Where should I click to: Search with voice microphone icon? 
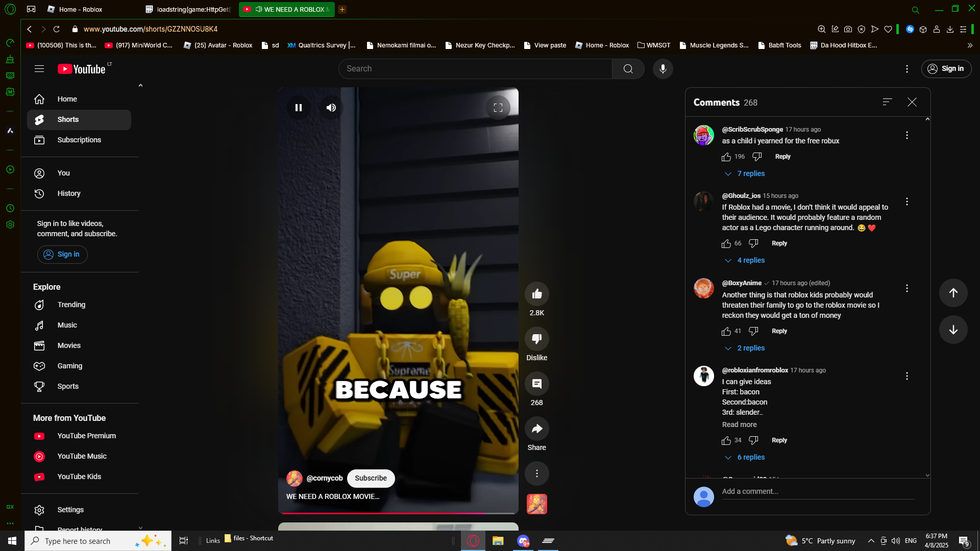(x=663, y=69)
